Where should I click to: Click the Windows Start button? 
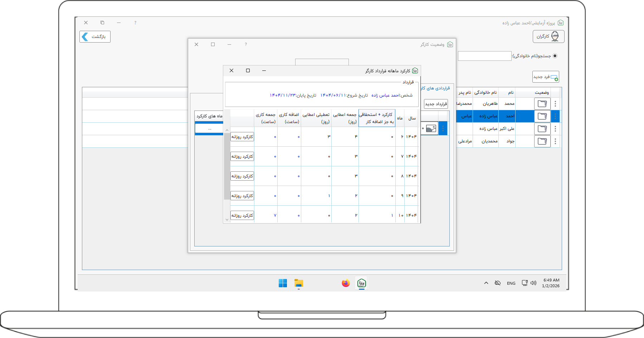pos(283,283)
